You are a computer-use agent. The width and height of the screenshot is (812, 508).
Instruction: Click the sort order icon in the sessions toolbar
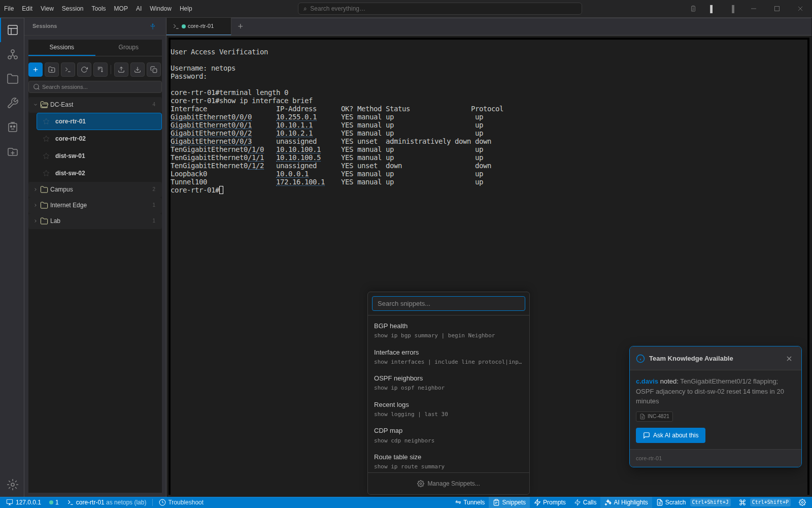tap(100, 70)
